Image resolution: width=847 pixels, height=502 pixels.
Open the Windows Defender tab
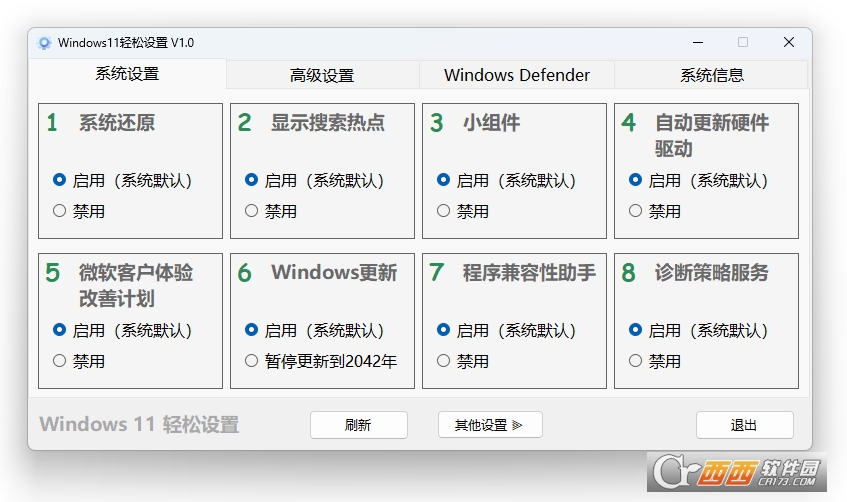pos(516,75)
